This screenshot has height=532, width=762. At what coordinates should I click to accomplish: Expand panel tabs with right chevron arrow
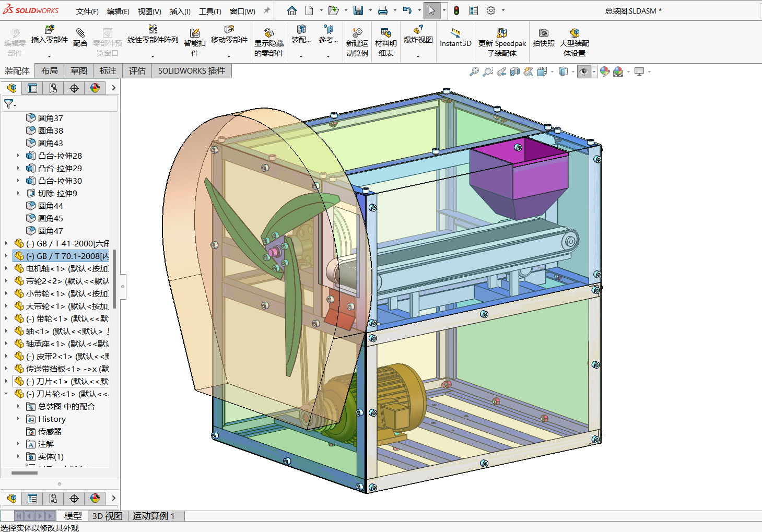(x=113, y=88)
